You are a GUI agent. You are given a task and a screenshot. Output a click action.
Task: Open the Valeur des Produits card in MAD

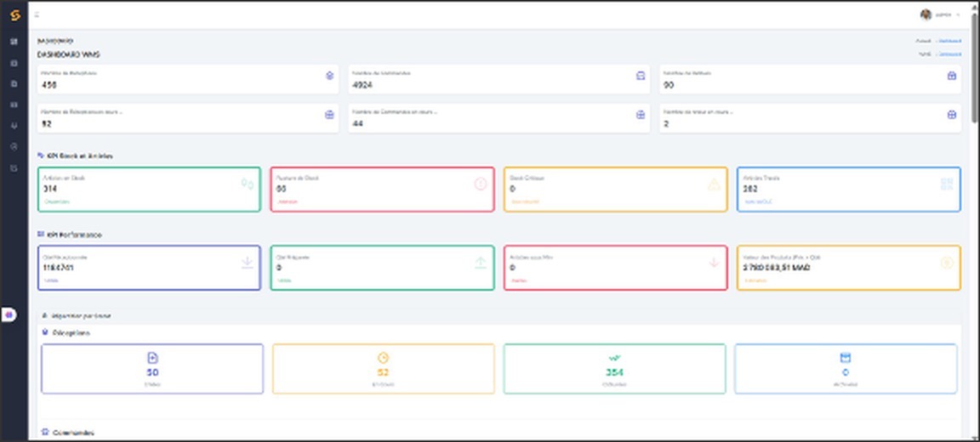click(x=849, y=268)
